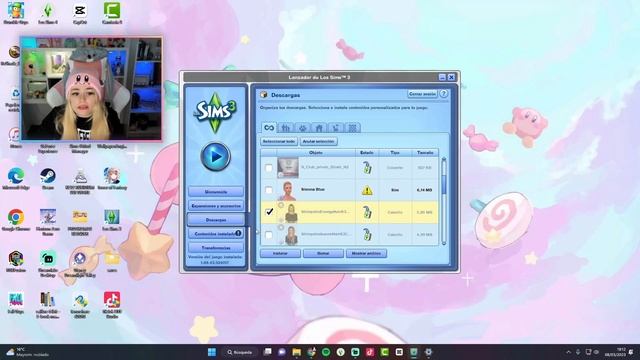
Task: Open the Stumble Guys desktop icon
Action: click(x=16, y=13)
